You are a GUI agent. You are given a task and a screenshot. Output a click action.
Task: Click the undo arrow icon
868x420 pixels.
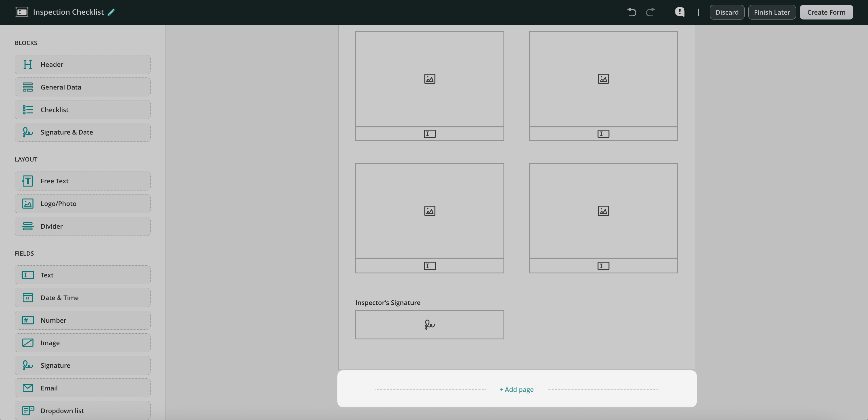pyautogui.click(x=631, y=12)
